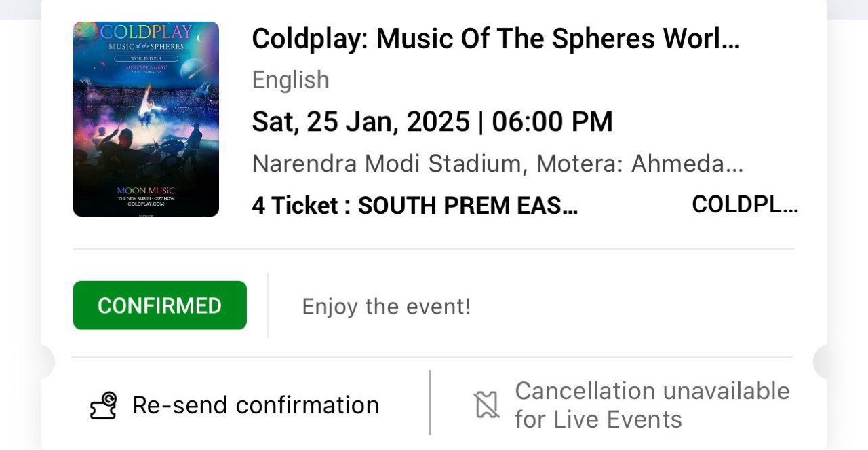Click the Cancellation unavailable for Live Events text
Viewport: 868px width, 450px height.
(652, 405)
